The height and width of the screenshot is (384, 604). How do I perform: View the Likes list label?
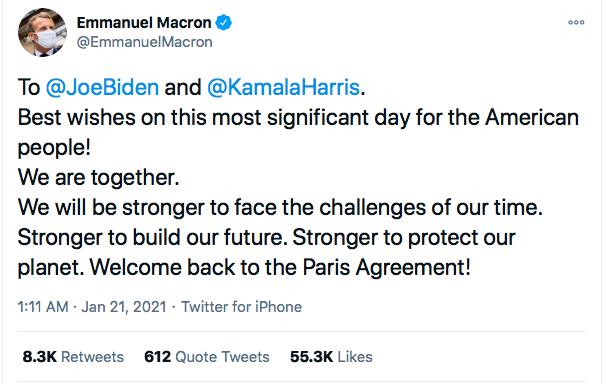pyautogui.click(x=355, y=357)
